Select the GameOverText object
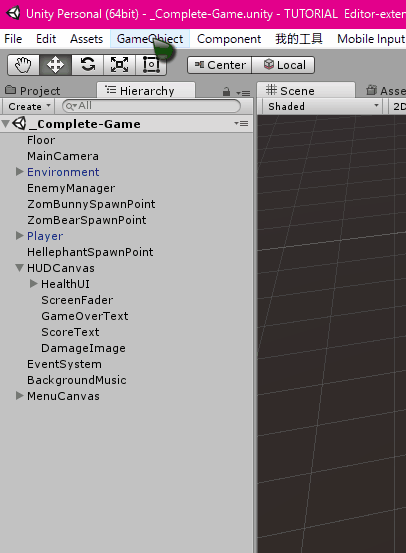This screenshot has width=406, height=553. click(x=85, y=316)
